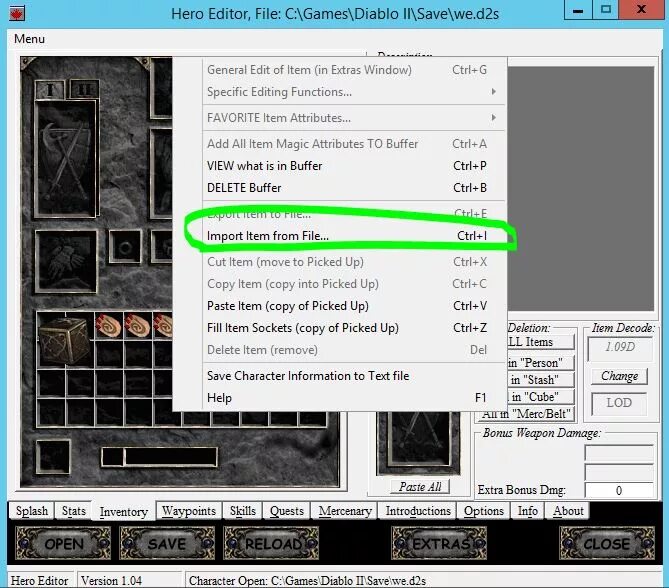This screenshot has width=669, height=588.
Task: Choose General Edit of Item (in Extras Window)
Action: [347, 70]
